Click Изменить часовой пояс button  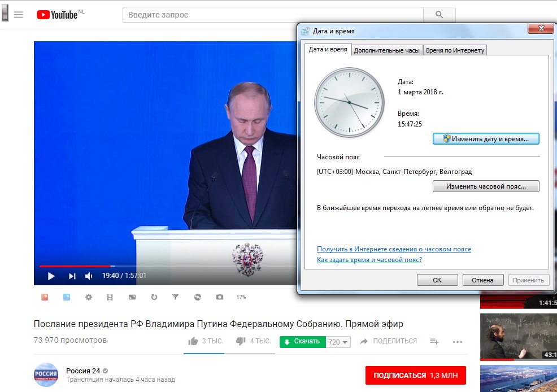pos(486,186)
